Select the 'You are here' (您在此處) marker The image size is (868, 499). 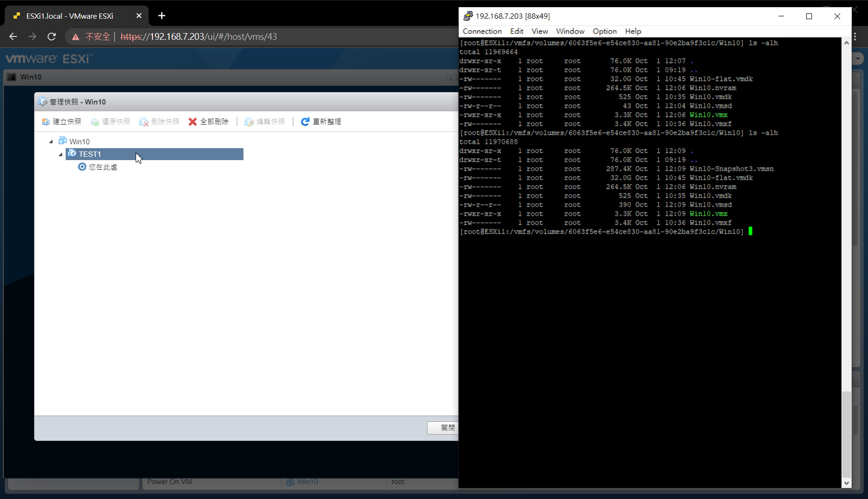click(98, 167)
